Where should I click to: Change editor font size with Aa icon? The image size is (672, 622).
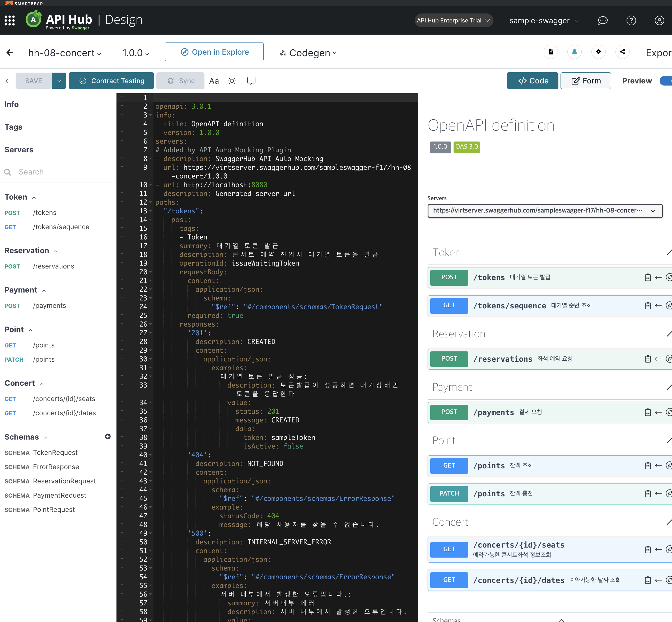(214, 81)
